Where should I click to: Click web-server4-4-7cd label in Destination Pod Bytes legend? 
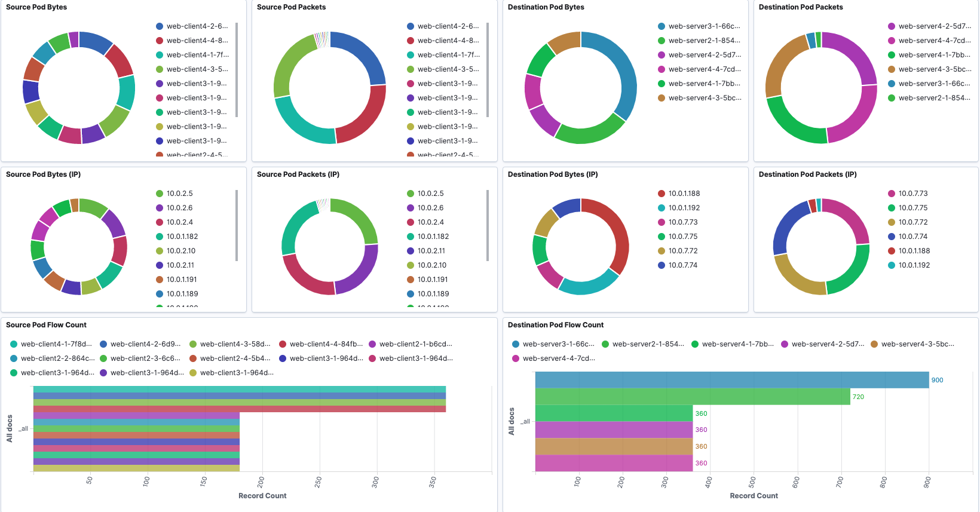705,69
